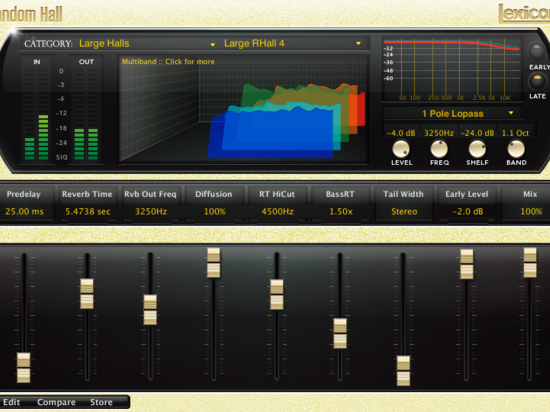Viewport: 550px width, 412px height.
Task: Click the Stereo Tail Width value
Action: pyautogui.click(x=404, y=211)
